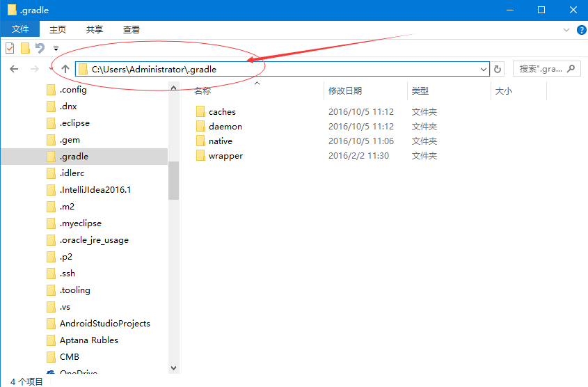Open CMB in navigation tree
The image size is (588, 387).
tap(70, 357)
